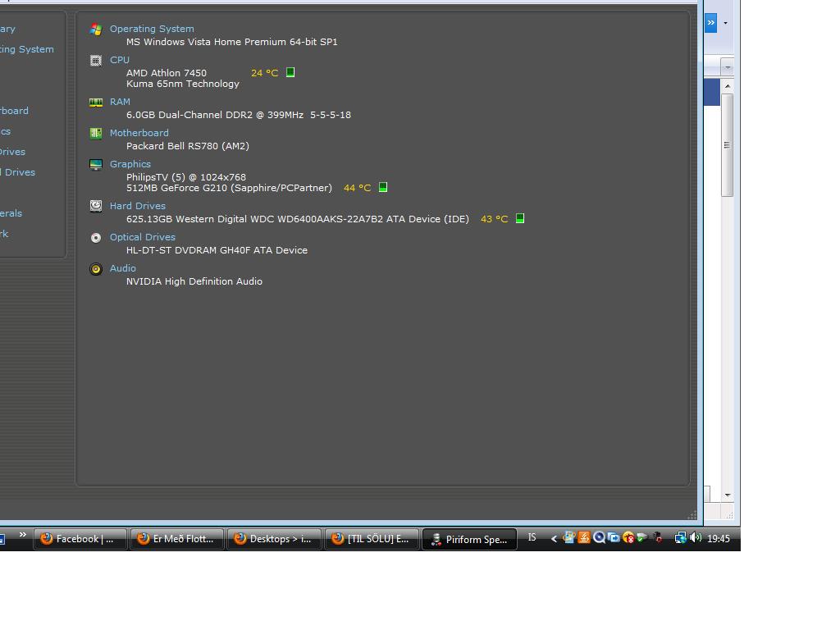Viewport: 840px width, 630px height.
Task: Click the CPU chip icon
Action: pyautogui.click(x=96, y=60)
